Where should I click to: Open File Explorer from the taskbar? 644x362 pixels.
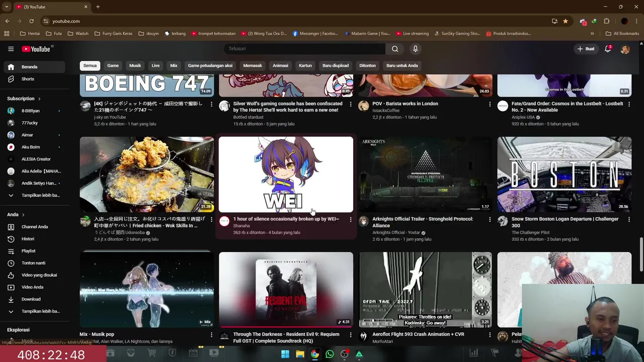(x=300, y=354)
